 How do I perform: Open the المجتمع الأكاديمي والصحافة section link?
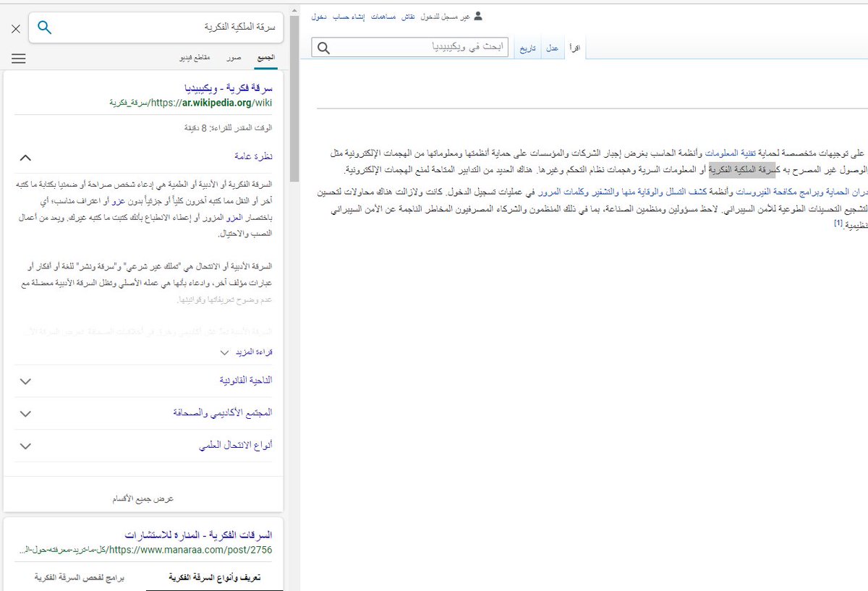(x=223, y=413)
